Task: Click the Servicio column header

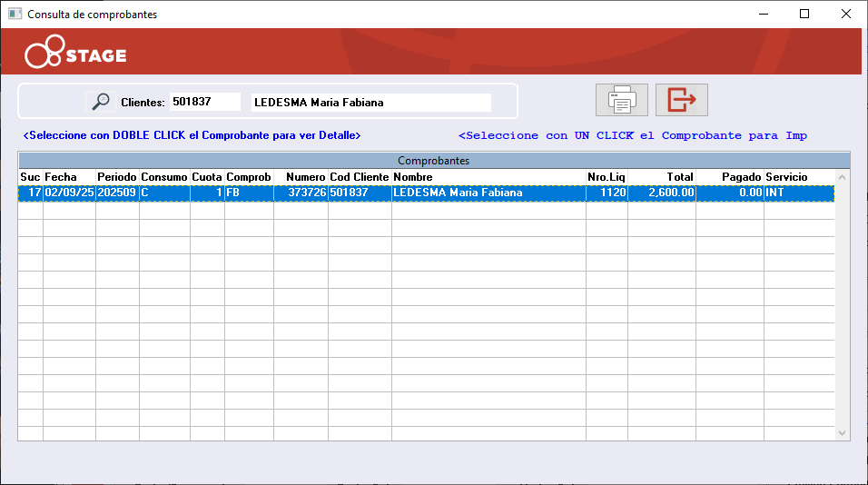Action: point(786,176)
